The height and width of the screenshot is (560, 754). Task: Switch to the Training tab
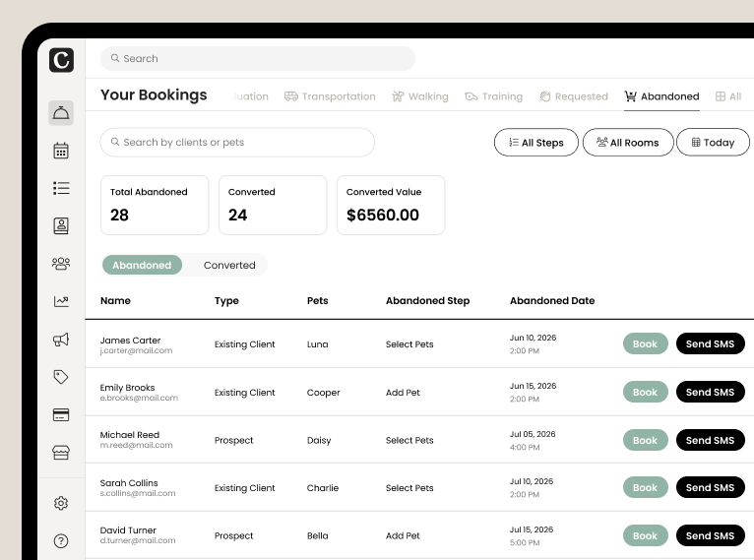click(494, 96)
